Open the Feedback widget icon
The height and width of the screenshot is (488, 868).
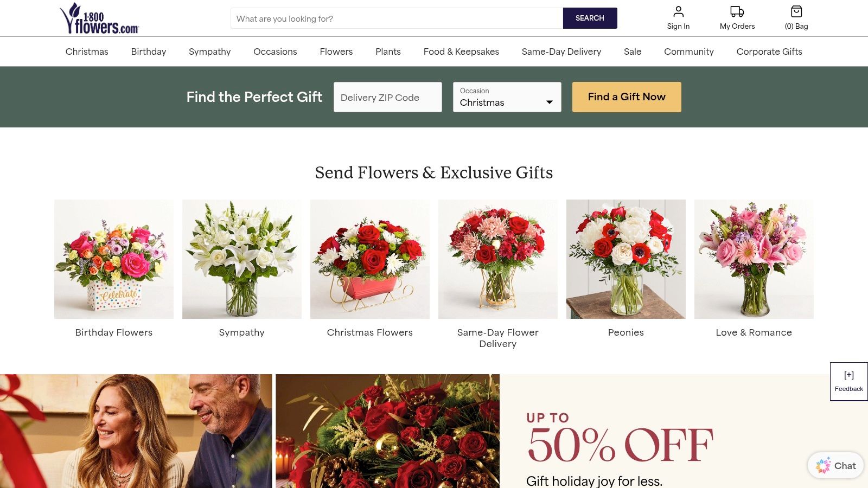click(x=849, y=375)
